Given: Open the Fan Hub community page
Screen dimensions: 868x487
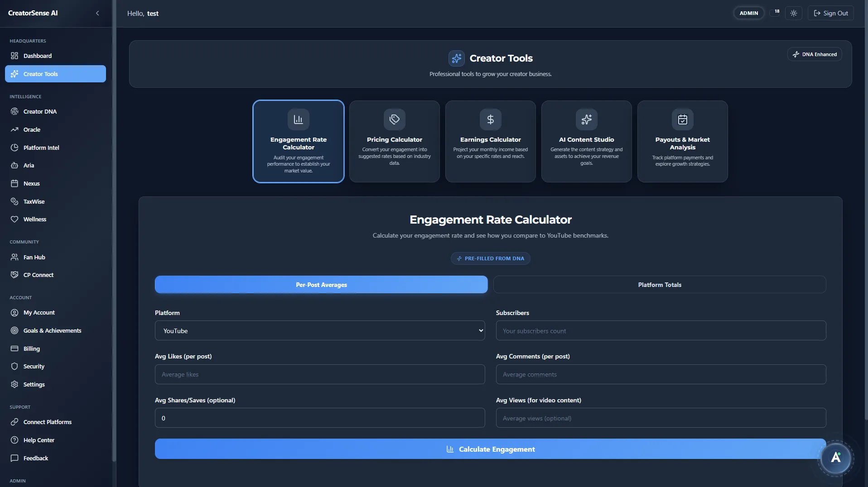Looking at the screenshot, I should pos(33,257).
